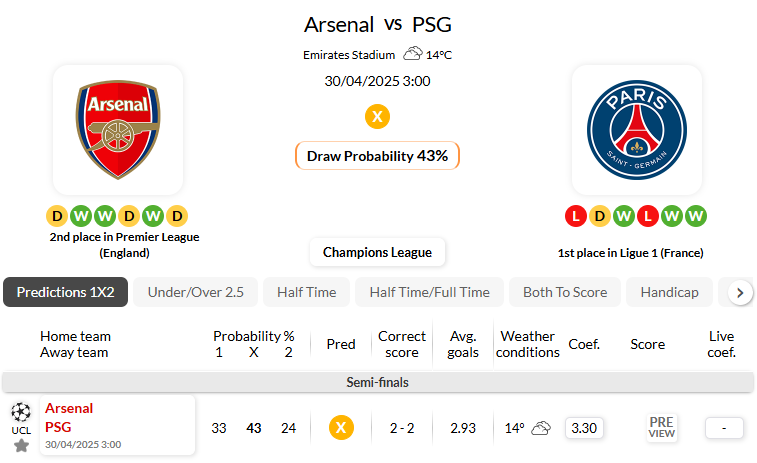
Task: Click the yellow X draw icon under match date
Action: click(378, 117)
